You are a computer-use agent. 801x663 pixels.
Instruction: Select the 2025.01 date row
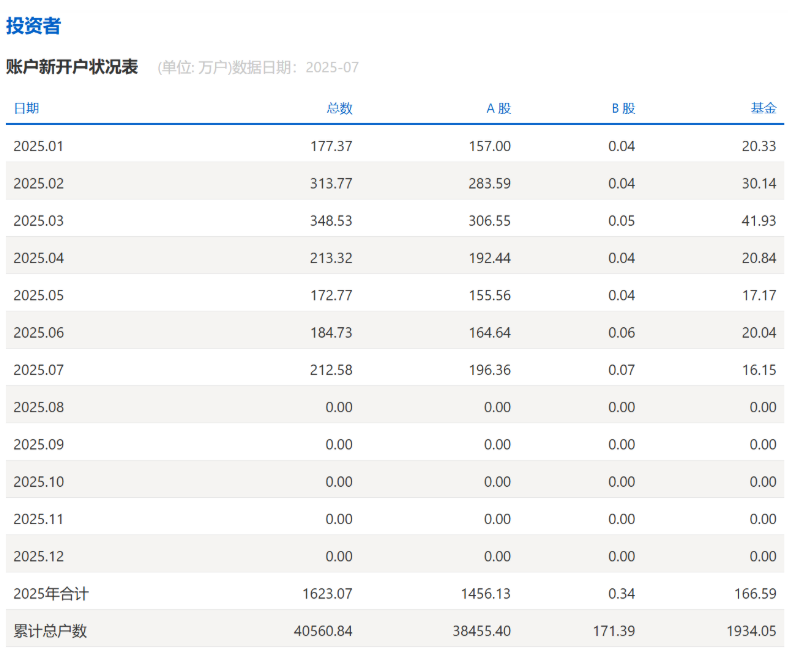(395, 146)
